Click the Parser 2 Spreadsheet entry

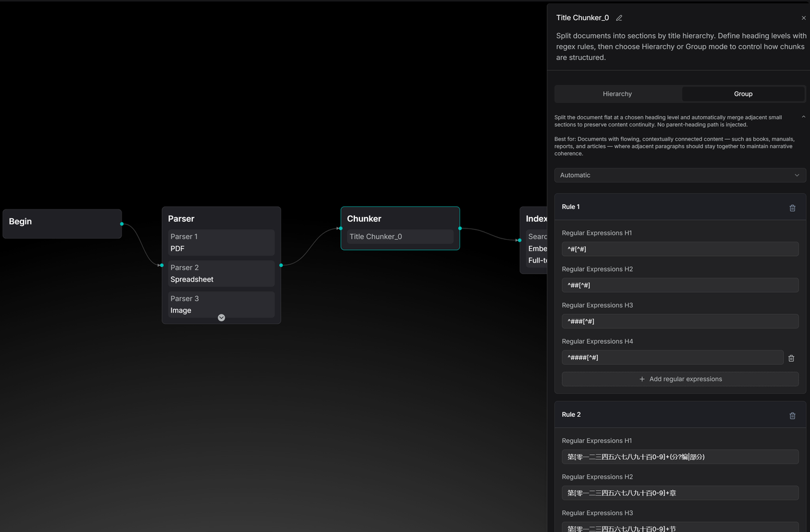click(221, 273)
